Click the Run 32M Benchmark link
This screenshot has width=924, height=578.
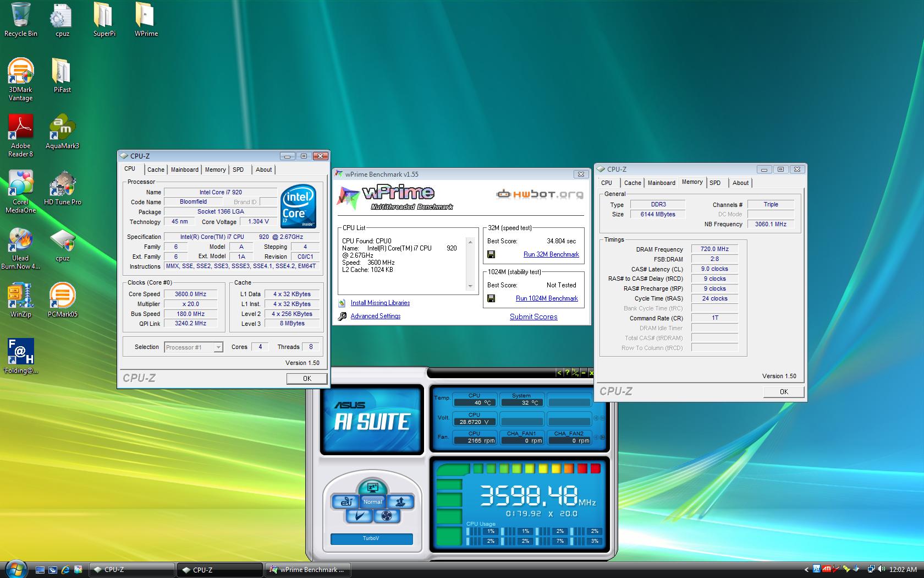click(551, 254)
